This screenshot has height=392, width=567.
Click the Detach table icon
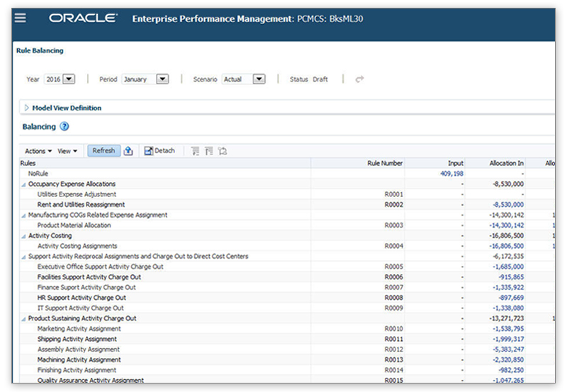[x=159, y=151]
